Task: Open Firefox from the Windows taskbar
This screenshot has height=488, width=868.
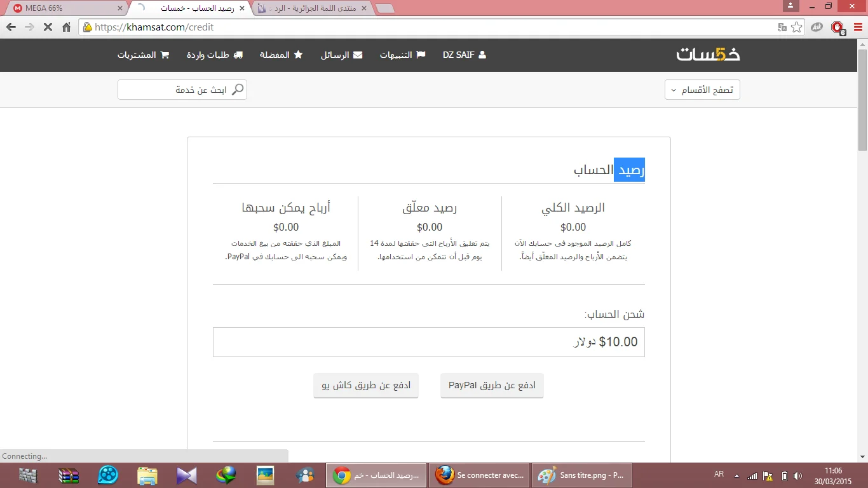Action: (479, 475)
